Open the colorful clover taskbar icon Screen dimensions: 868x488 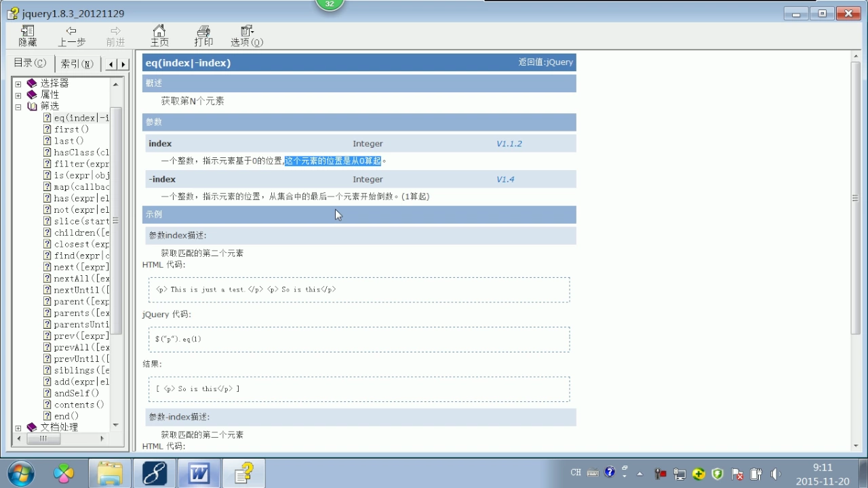pos(64,473)
